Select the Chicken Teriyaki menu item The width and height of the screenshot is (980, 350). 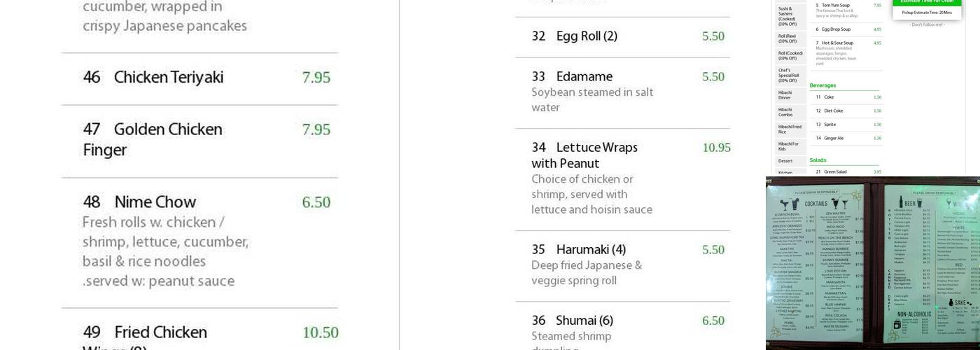tap(169, 78)
